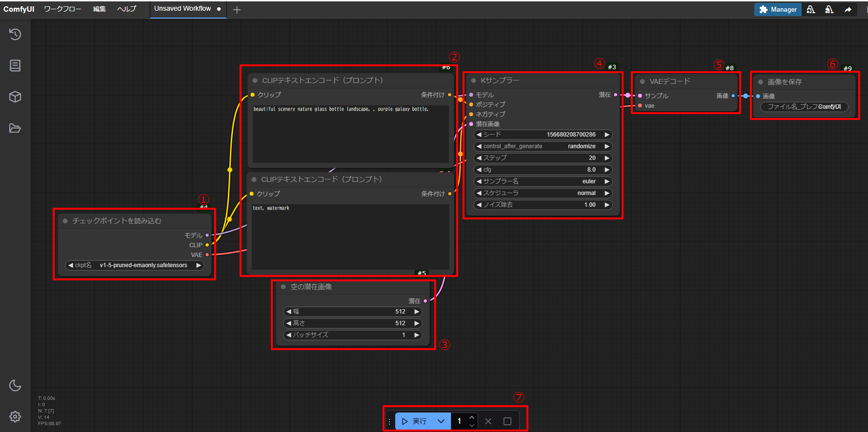
Task: Open the Manager button
Action: (x=778, y=9)
